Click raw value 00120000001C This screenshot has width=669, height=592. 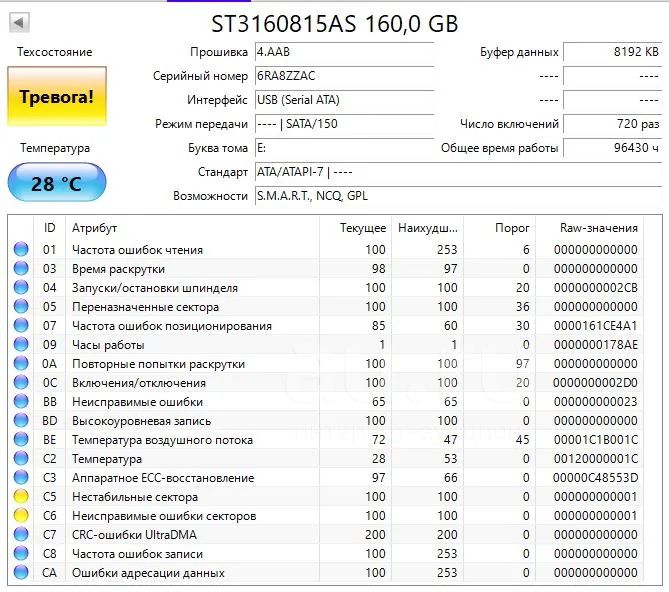tap(596, 459)
